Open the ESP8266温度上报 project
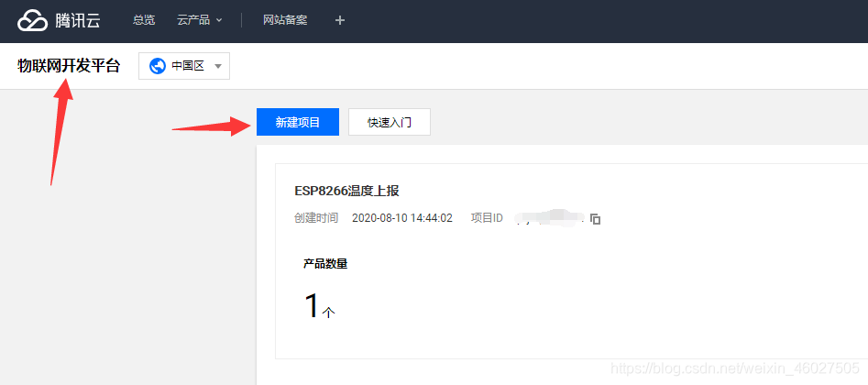This screenshot has width=868, height=385. pyautogui.click(x=346, y=191)
